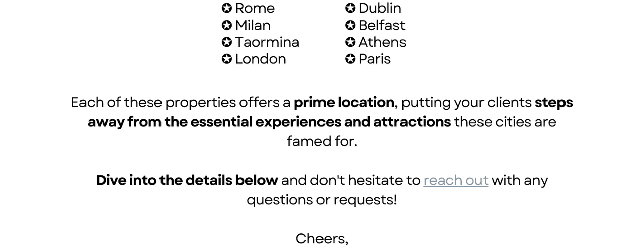The image size is (644, 248).
Task: Open the "reach out" hyperlink
Action: (456, 180)
